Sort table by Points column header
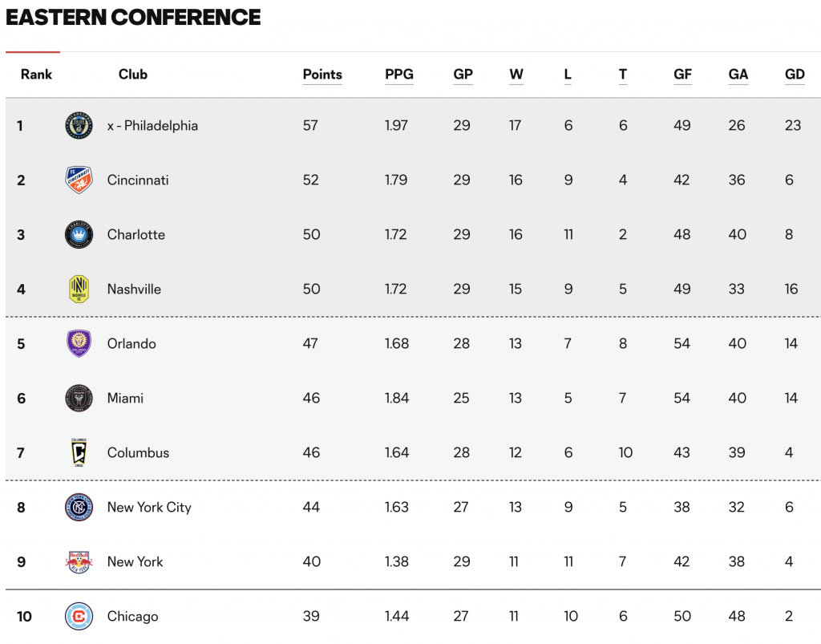 (322, 75)
